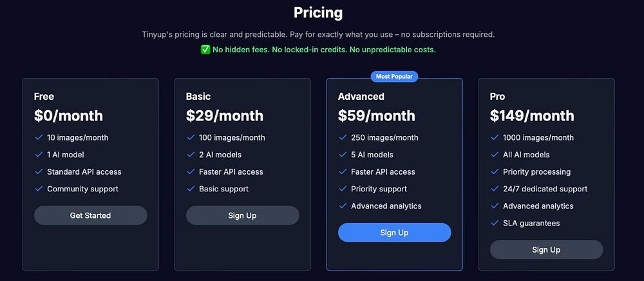Click the checkmark next to 250 images/month

343,138
